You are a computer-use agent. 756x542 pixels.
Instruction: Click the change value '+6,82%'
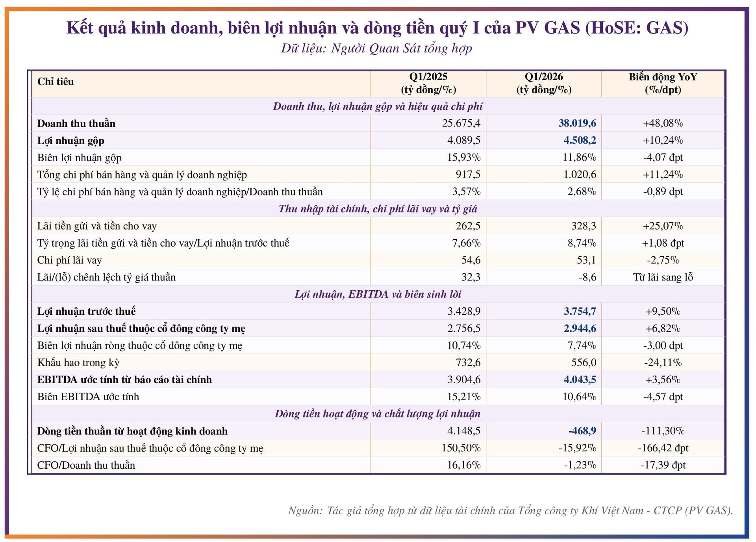point(663,329)
